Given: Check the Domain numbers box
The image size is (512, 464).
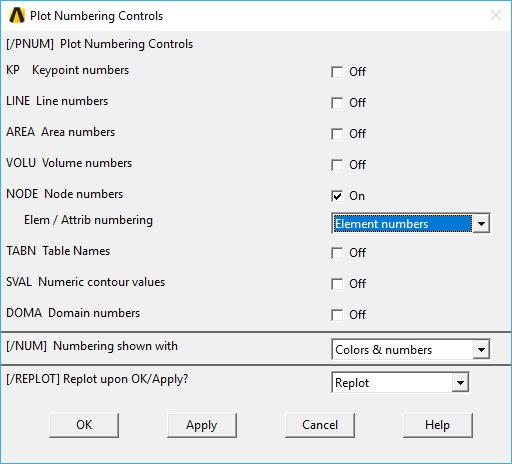Looking at the screenshot, I should [337, 315].
